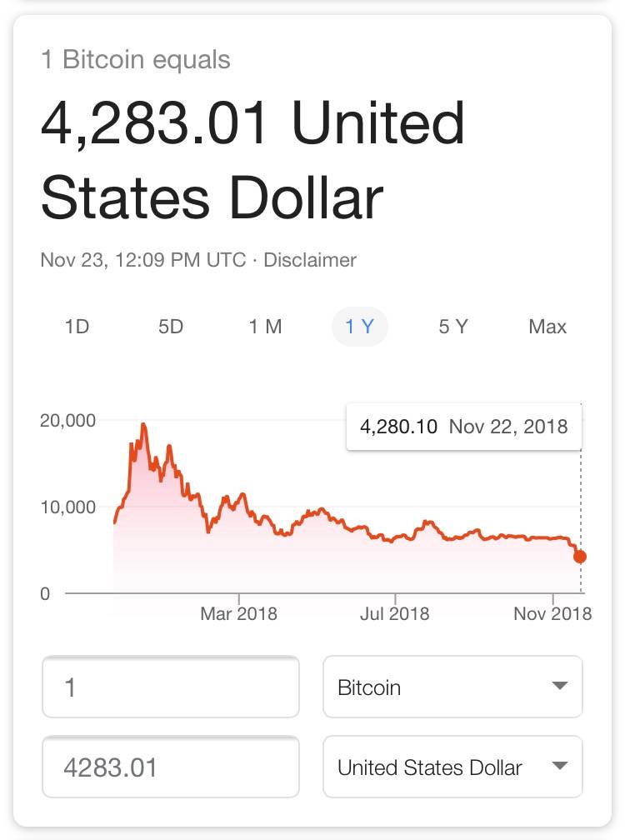Click the Mar 2018 axis label
Image resolution: width=625 pixels, height=840 pixels.
238,614
